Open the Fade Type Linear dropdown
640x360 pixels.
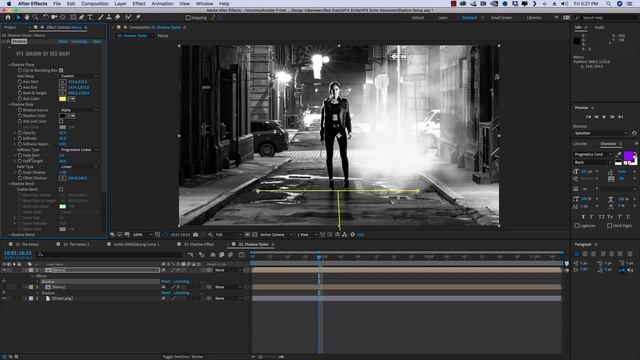tap(79, 167)
